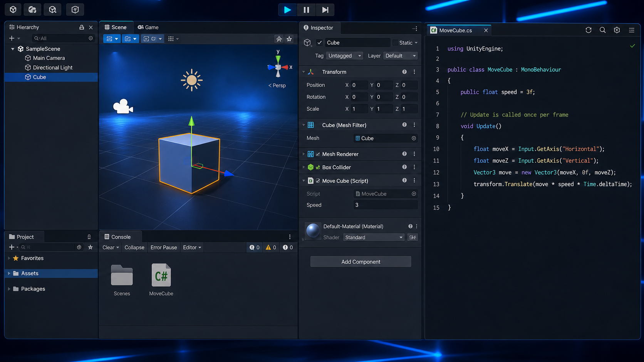Image resolution: width=644 pixels, height=362 pixels.
Task: Toggle the Cube active checkbox
Action: tap(319, 43)
